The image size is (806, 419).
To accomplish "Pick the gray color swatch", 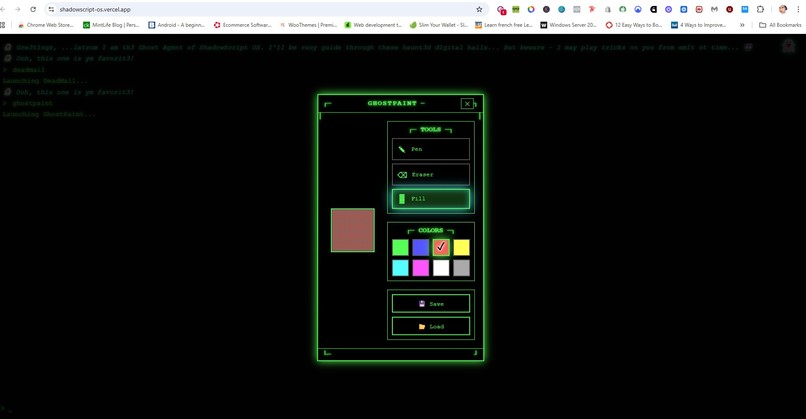I will pos(461,268).
